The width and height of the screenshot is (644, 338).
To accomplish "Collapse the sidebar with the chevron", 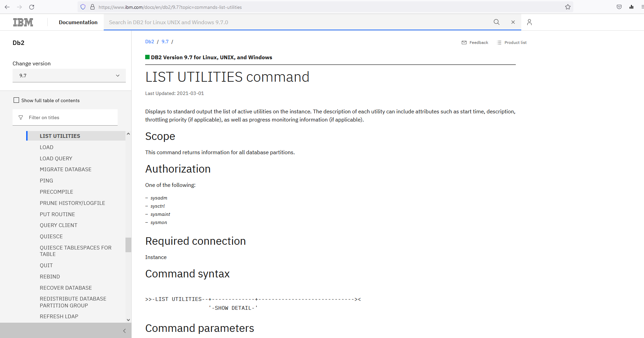I will click(x=124, y=330).
